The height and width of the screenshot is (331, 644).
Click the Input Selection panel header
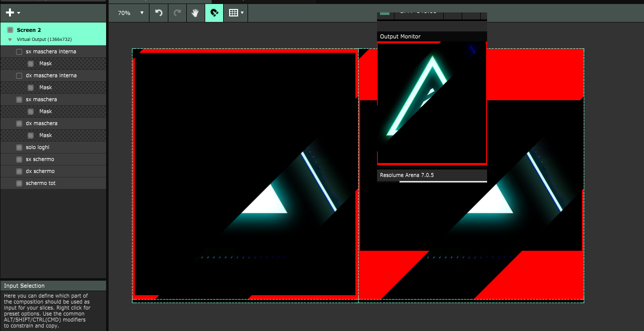pyautogui.click(x=53, y=286)
